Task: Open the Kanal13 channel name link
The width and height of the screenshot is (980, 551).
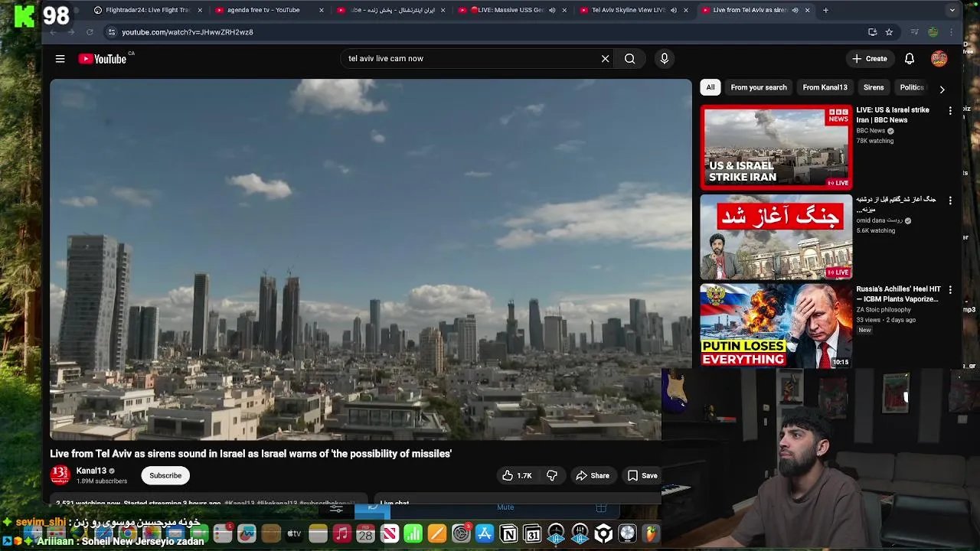Action: (91, 471)
